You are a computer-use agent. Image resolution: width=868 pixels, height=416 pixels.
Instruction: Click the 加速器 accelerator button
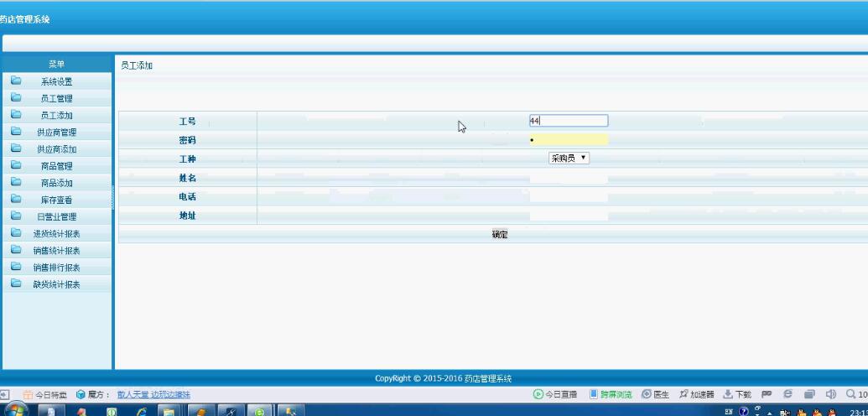(696, 394)
